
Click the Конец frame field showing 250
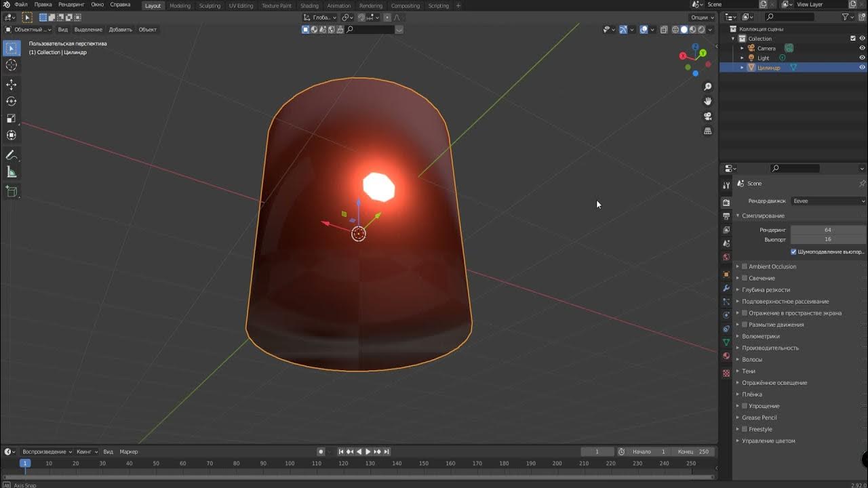[694, 451]
